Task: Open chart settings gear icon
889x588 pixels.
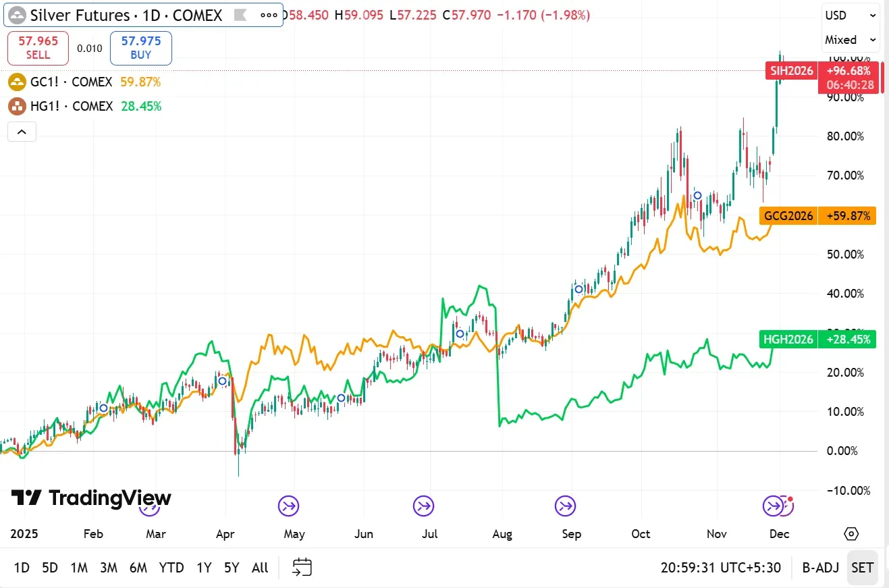Action: 851,534
